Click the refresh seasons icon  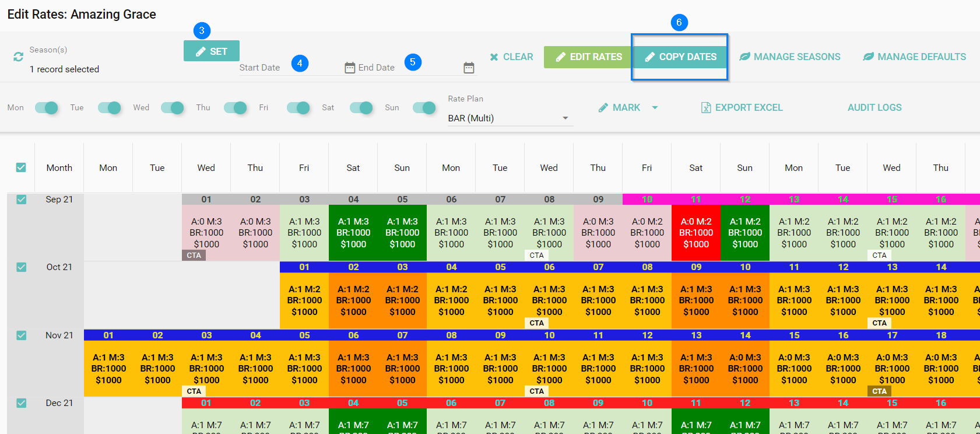point(19,57)
